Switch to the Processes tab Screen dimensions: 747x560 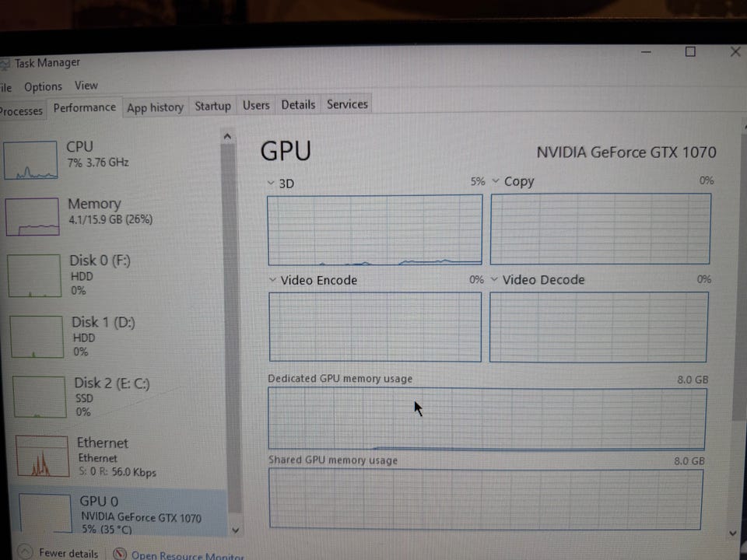21,111
